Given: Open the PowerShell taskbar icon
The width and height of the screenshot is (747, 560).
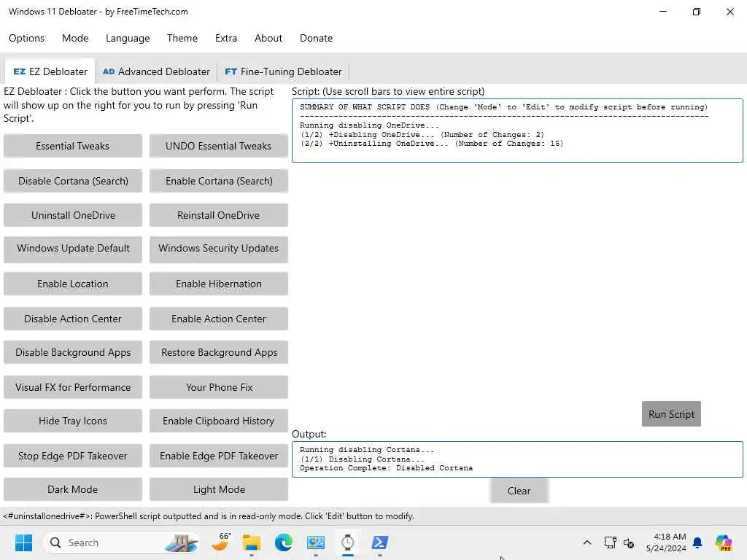Looking at the screenshot, I should pos(379,542).
